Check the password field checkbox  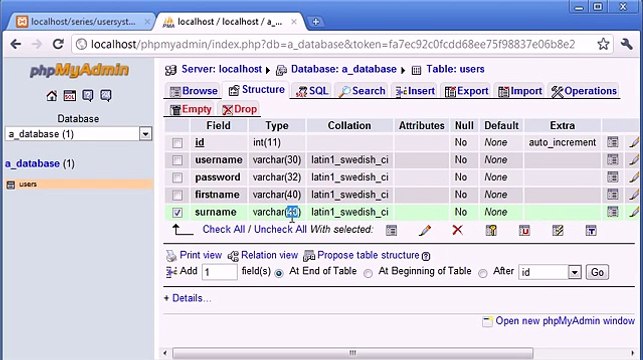(177, 178)
